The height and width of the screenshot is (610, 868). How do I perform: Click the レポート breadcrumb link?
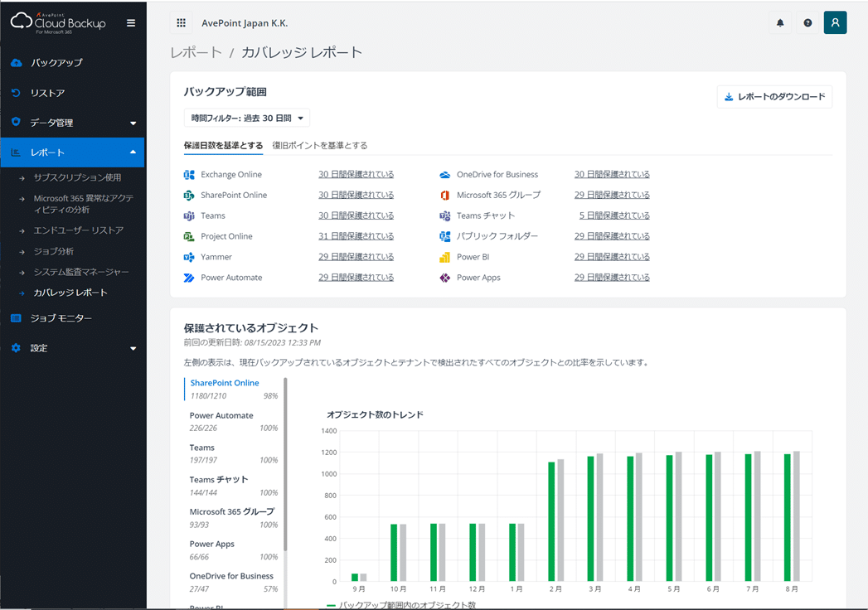[x=196, y=52]
